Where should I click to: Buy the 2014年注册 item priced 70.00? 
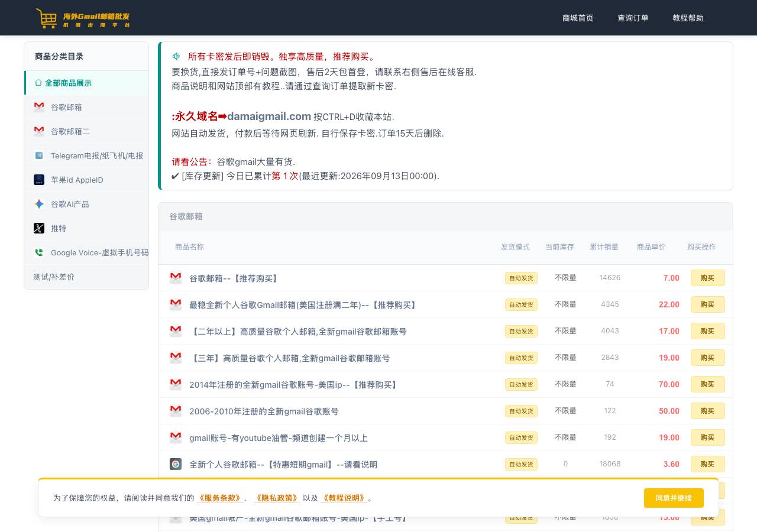point(707,384)
